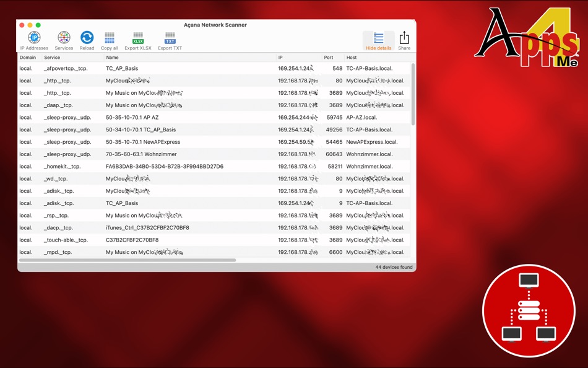Select the _daap._tcp. service cell
Viewport: 588px width, 368px height.
point(58,105)
